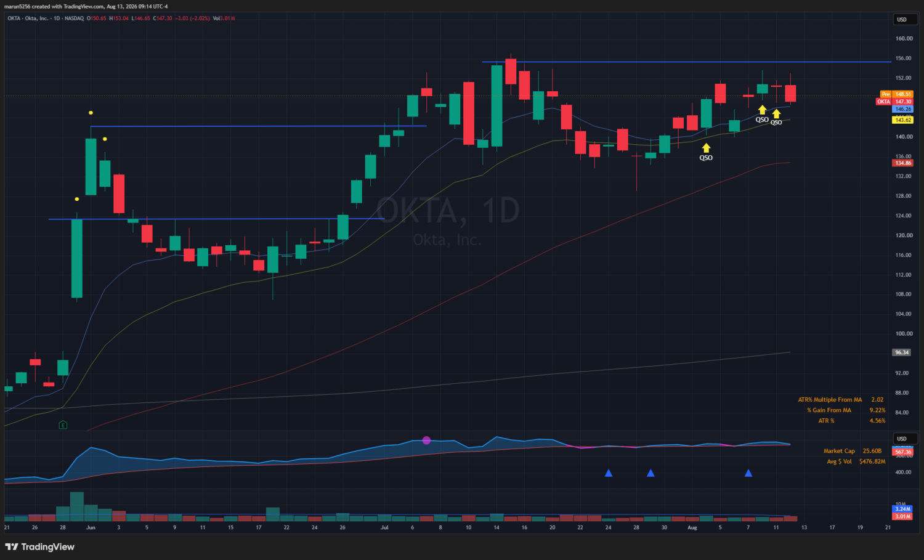The width and height of the screenshot is (924, 560).
Task: Click the blue resistance line near 155
Action: [686, 62]
